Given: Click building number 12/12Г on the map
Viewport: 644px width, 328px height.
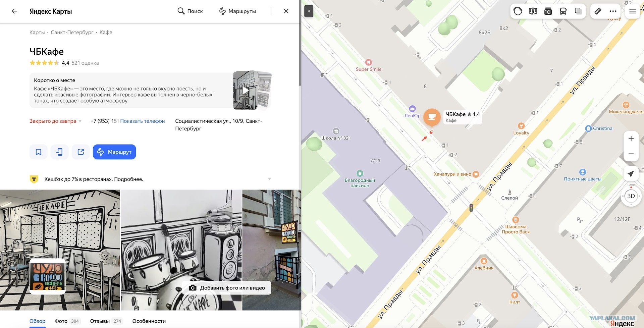Looking at the screenshot, I should click(622, 219).
